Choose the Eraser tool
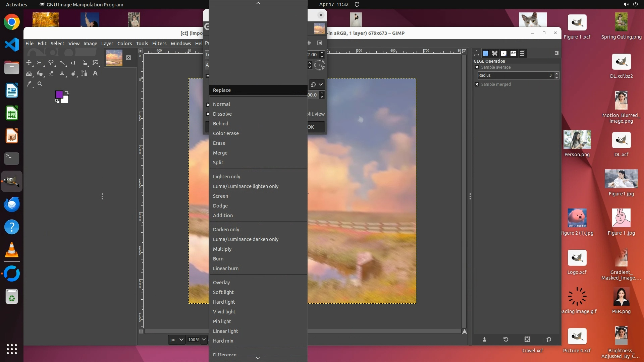Viewport: 644px width, 362px height. point(51,73)
